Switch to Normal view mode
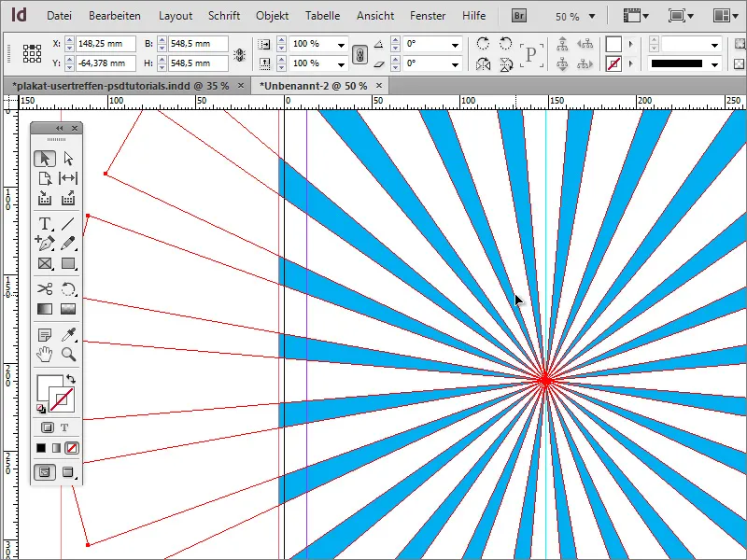The image size is (747, 560). (x=45, y=472)
